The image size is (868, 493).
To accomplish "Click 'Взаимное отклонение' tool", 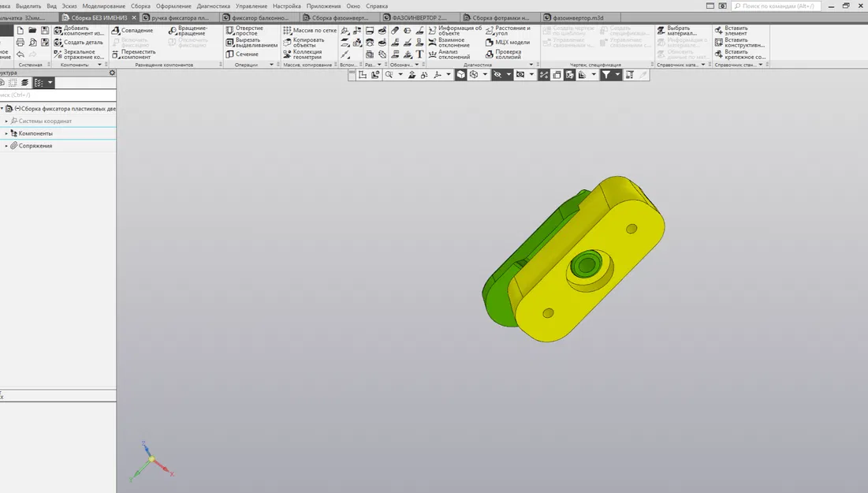I will coord(449,43).
